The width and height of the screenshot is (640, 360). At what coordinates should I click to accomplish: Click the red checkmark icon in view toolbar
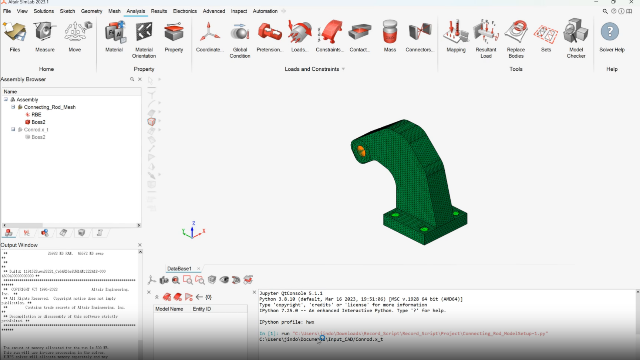248,280
